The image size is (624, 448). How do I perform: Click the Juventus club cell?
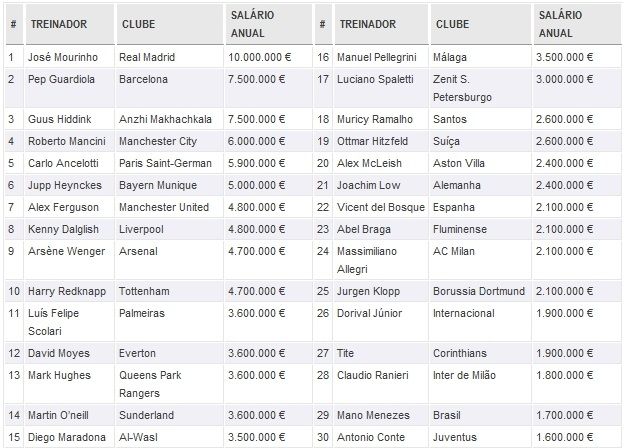tap(456, 436)
